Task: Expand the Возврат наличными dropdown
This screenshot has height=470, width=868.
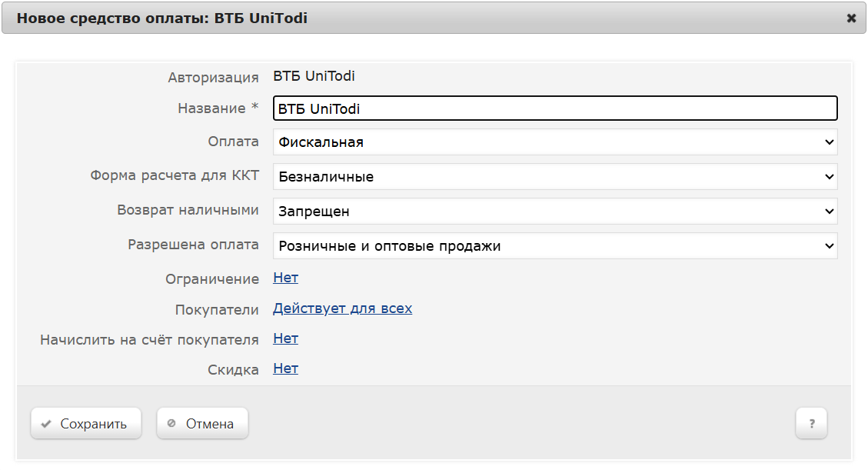Action: [554, 211]
